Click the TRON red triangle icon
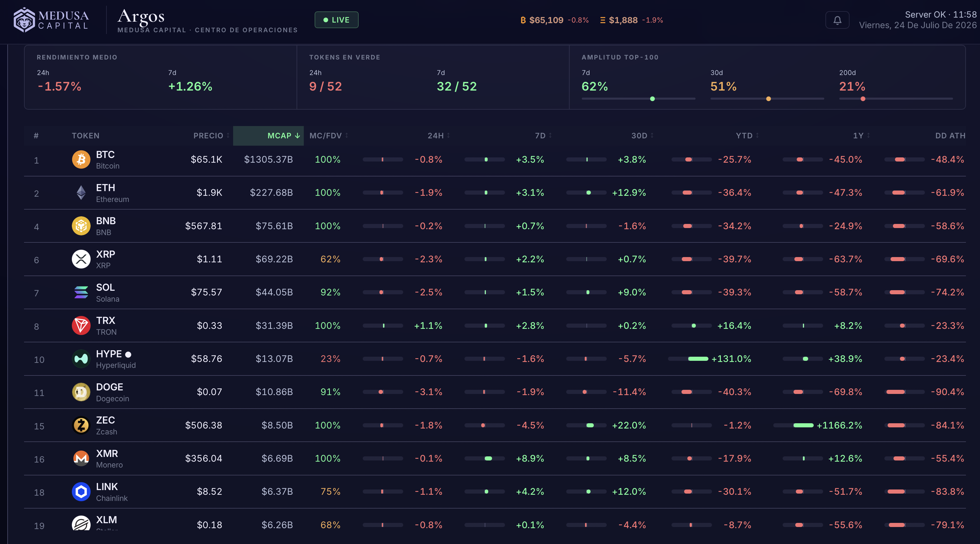The width and height of the screenshot is (980, 544). tap(81, 326)
